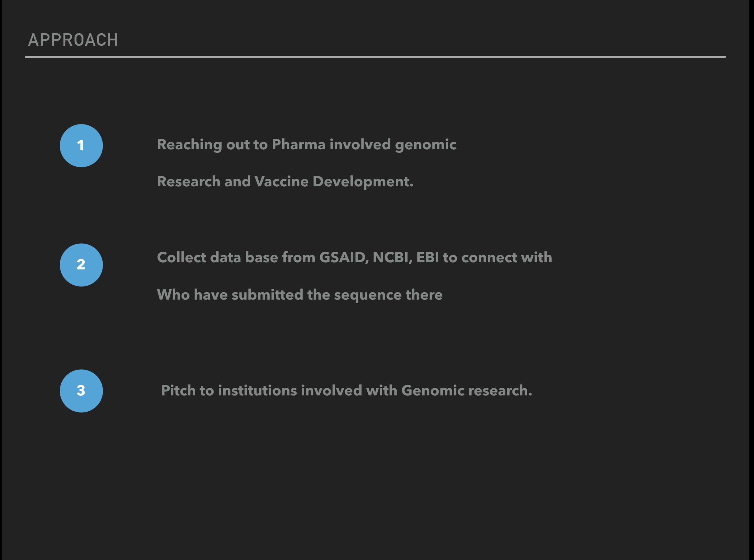
Task: Click the acronym 'EBI'
Action: pos(427,257)
